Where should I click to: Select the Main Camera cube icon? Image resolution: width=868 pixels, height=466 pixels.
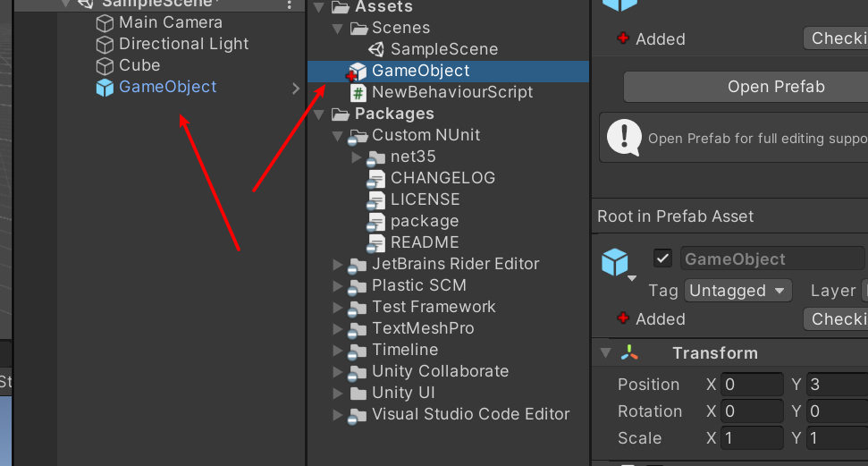pos(105,23)
